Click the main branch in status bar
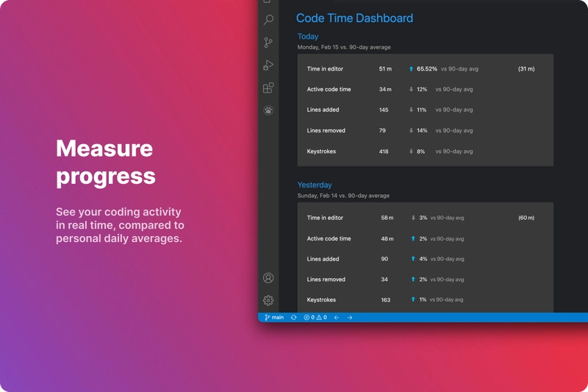588x392 pixels. (274, 318)
